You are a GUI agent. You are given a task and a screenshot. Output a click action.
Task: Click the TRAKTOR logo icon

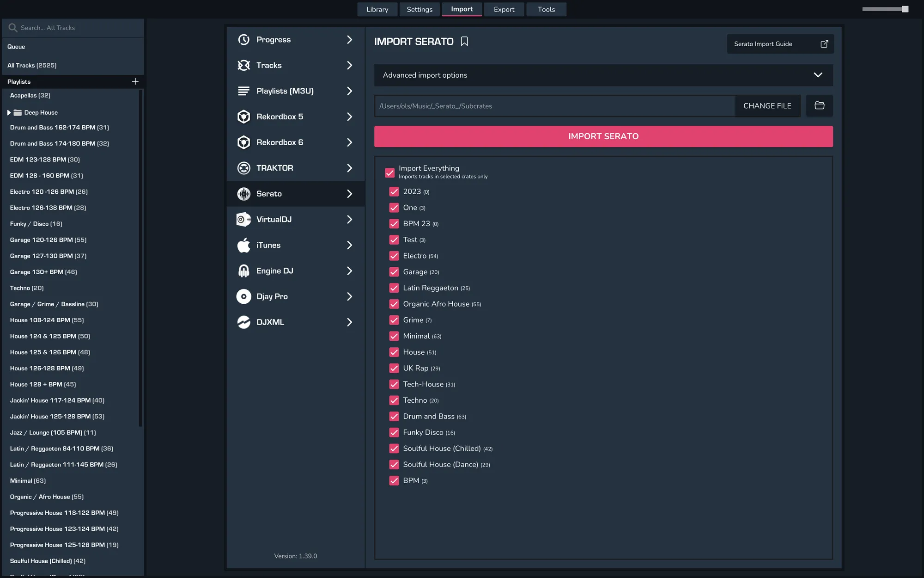[x=243, y=168]
